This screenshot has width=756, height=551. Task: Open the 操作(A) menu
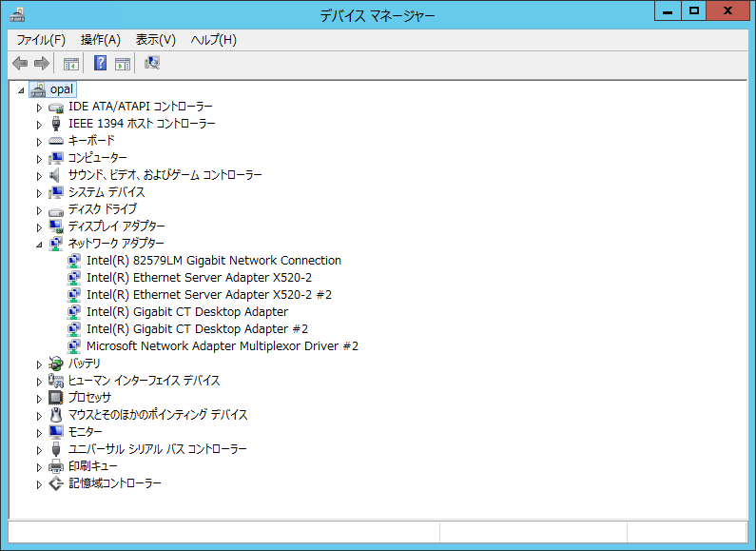coord(100,40)
